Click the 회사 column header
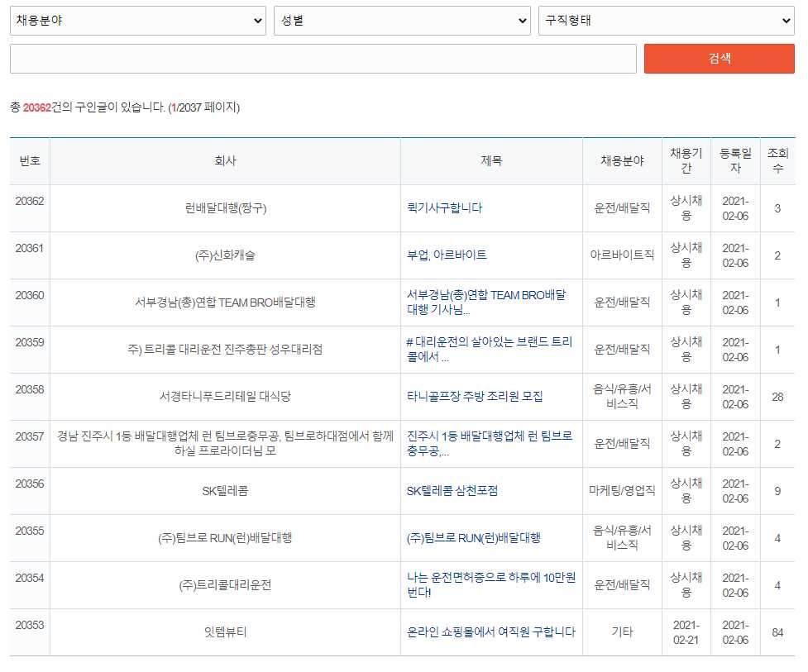 (x=225, y=160)
